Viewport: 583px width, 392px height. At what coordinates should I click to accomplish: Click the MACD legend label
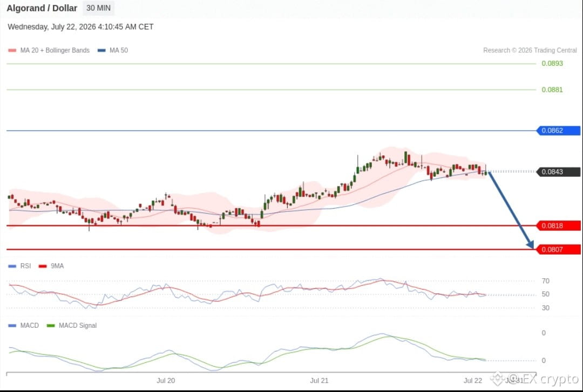tap(29, 326)
